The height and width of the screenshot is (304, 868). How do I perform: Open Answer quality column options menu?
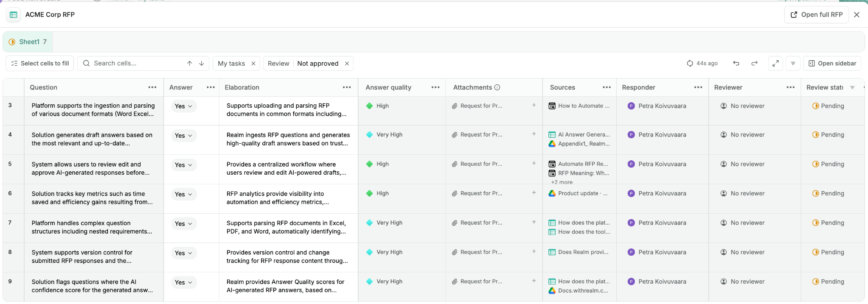pos(435,87)
